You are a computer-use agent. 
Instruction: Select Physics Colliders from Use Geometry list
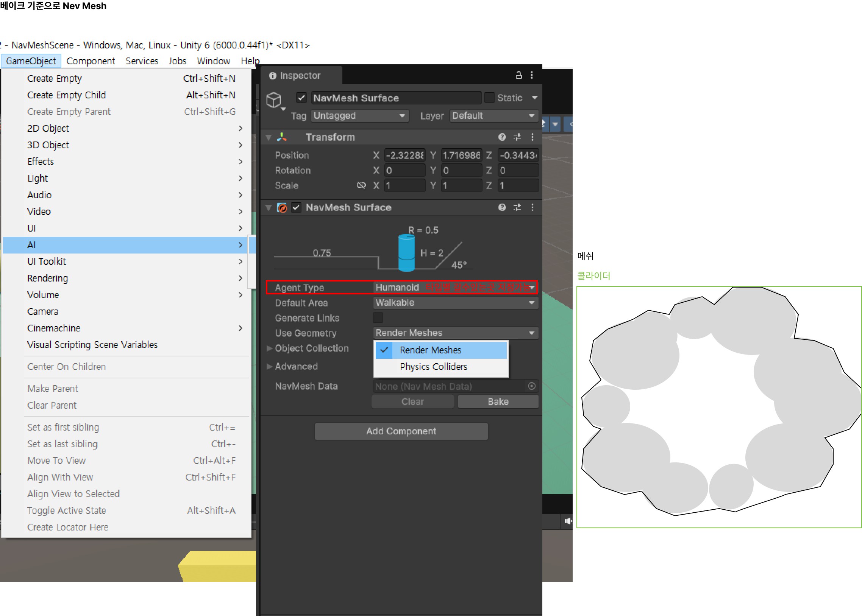pyautogui.click(x=433, y=367)
